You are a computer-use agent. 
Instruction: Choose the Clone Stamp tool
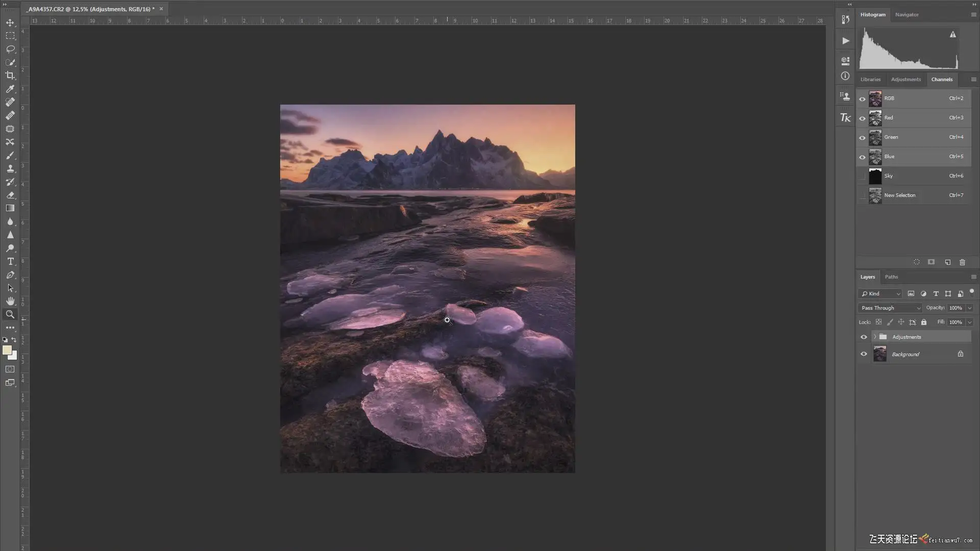[x=10, y=168]
